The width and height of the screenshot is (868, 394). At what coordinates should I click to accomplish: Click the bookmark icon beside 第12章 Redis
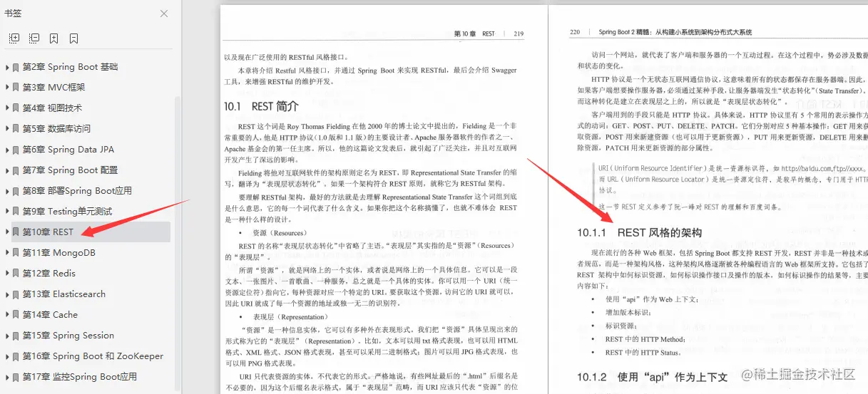[x=16, y=274]
